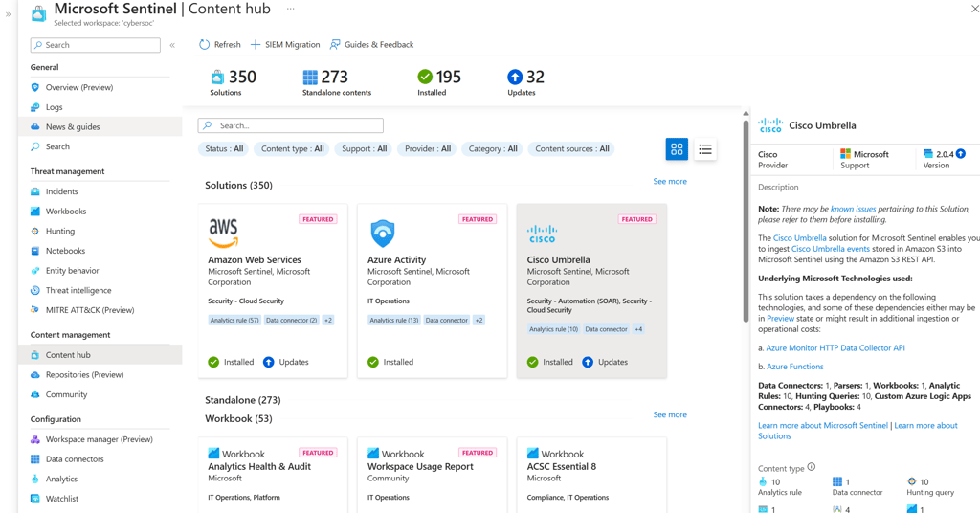The width and height of the screenshot is (980, 513).
Task: Click the SIEM Migration plus icon
Action: pos(255,44)
